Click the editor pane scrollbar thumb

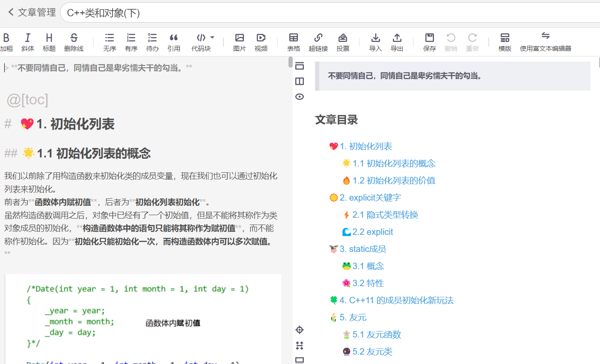click(291, 62)
